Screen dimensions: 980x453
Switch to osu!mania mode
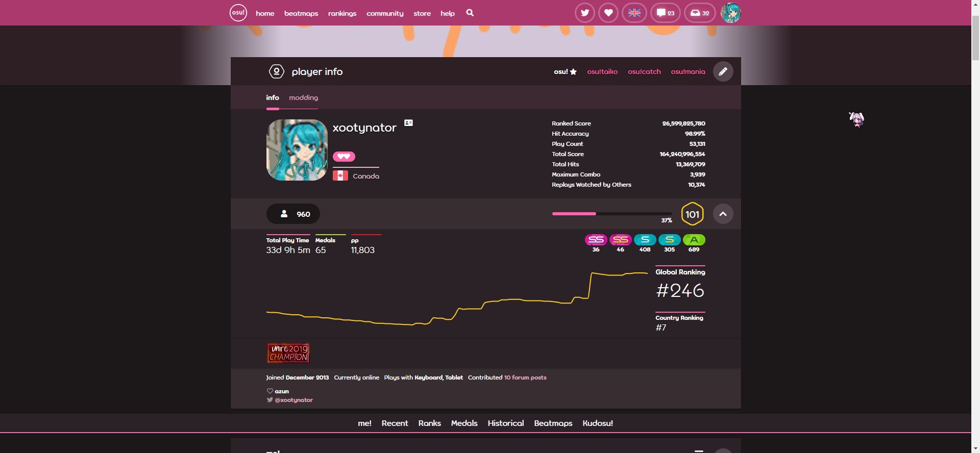click(688, 71)
